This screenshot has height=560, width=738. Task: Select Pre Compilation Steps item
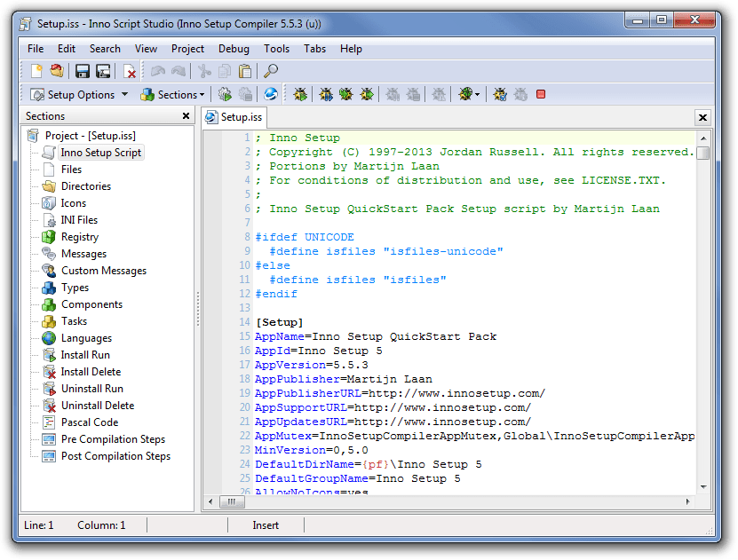[x=113, y=439]
